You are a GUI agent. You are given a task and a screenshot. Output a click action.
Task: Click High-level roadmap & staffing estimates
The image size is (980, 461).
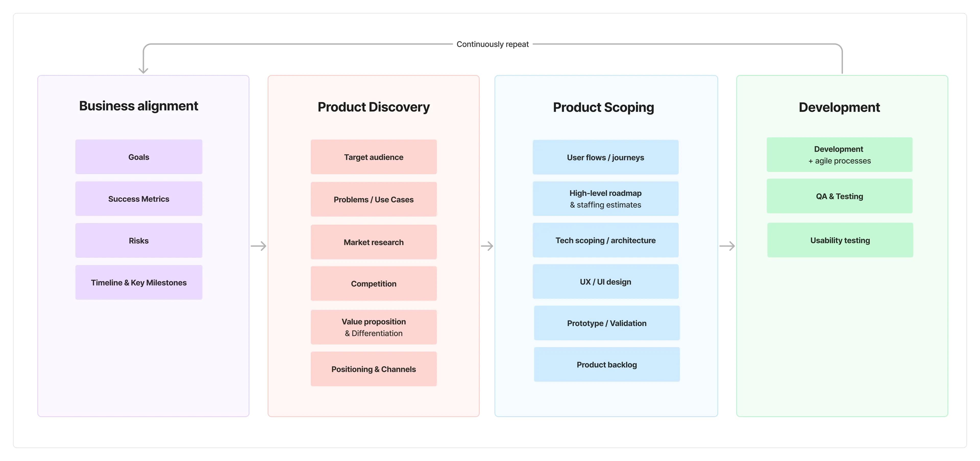(x=606, y=198)
